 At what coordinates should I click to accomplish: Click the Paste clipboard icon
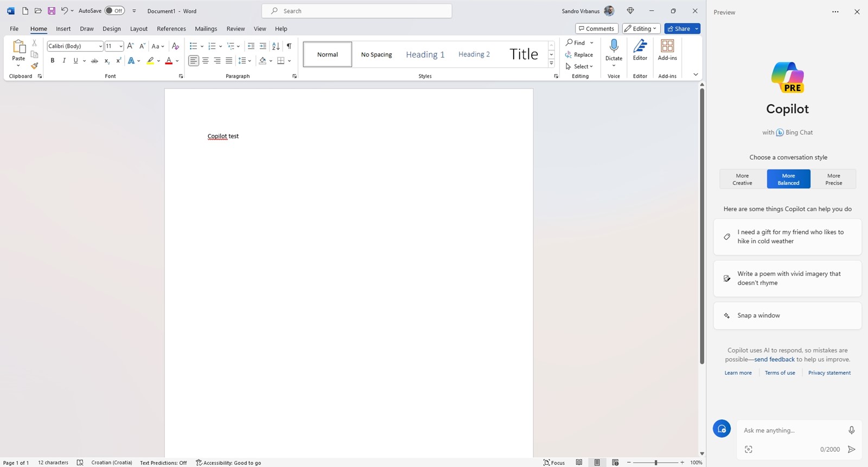coord(18,47)
